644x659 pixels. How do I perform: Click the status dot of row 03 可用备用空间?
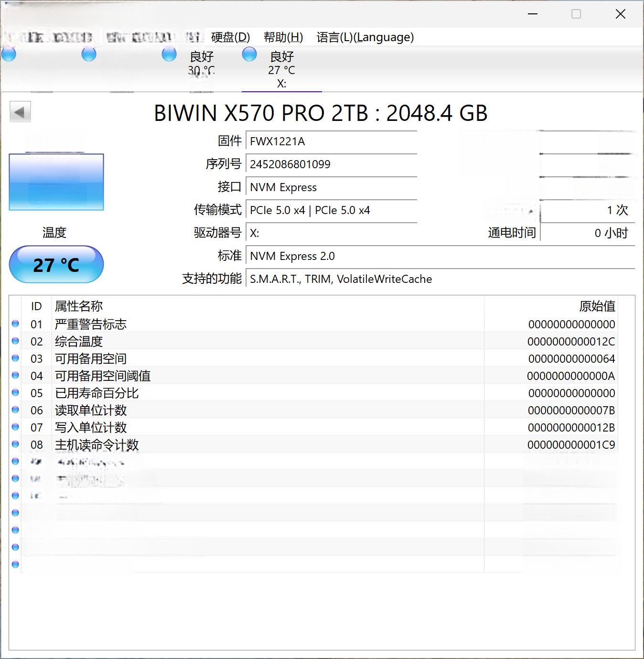coord(15,358)
